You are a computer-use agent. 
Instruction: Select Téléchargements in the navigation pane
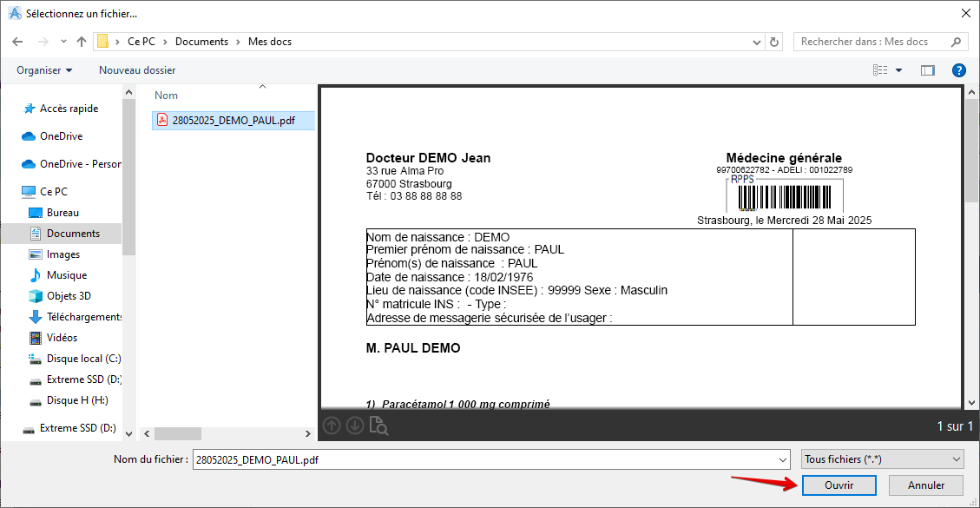(84, 317)
